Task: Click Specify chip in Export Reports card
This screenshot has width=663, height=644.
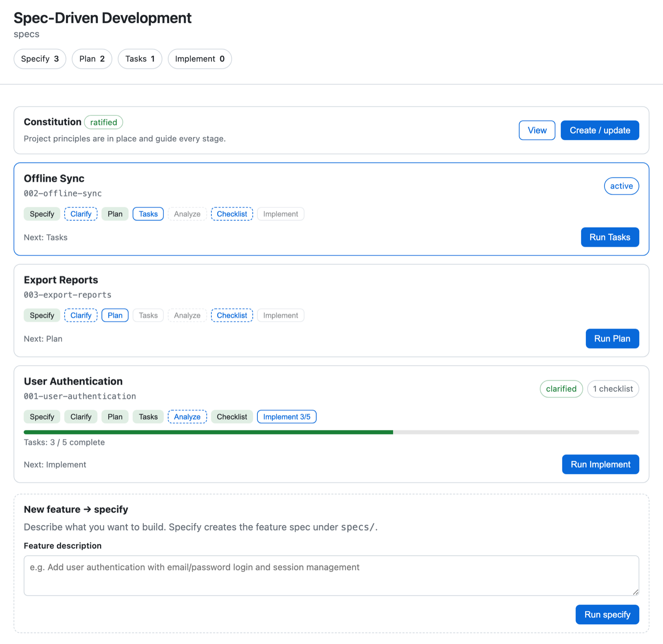Action: click(42, 315)
